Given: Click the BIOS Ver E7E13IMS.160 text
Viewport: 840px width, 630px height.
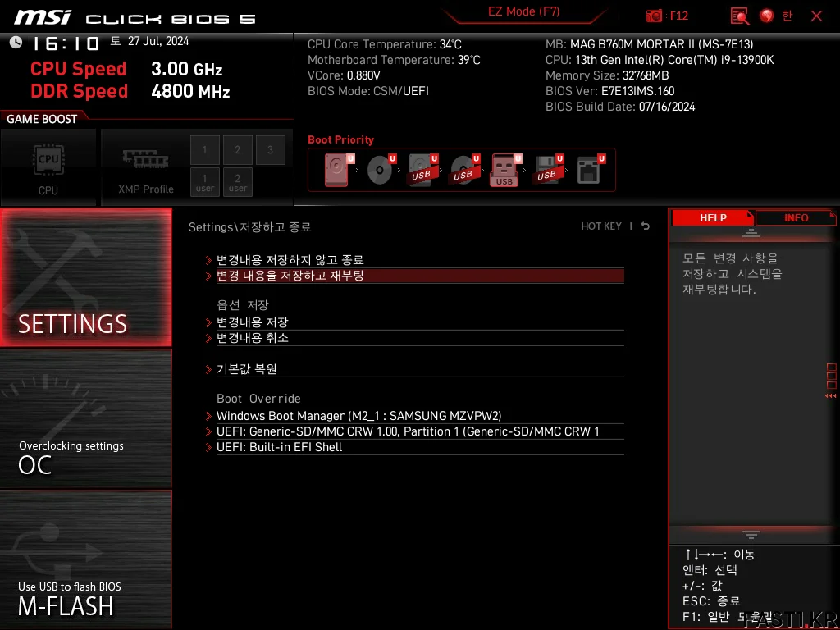Looking at the screenshot, I should pyautogui.click(x=609, y=91).
